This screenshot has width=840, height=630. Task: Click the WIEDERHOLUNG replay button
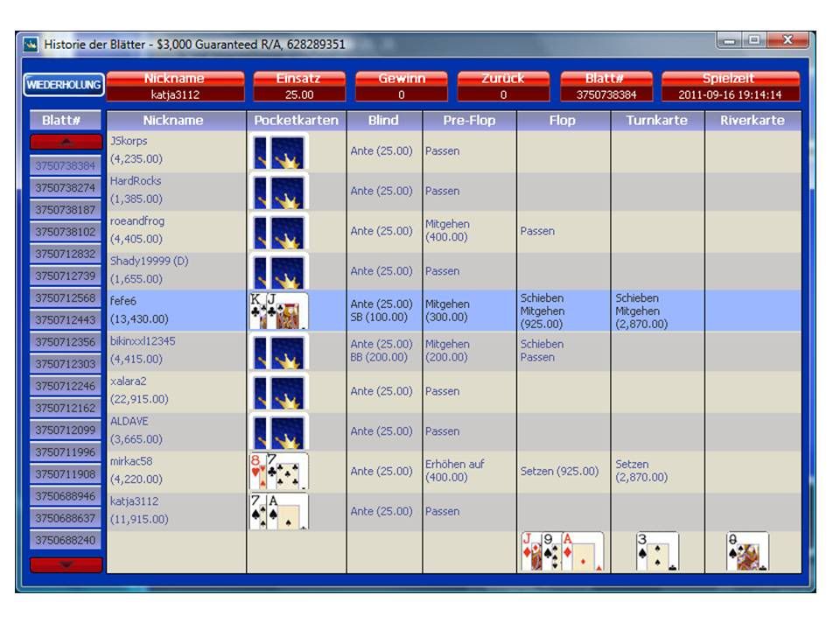point(64,85)
